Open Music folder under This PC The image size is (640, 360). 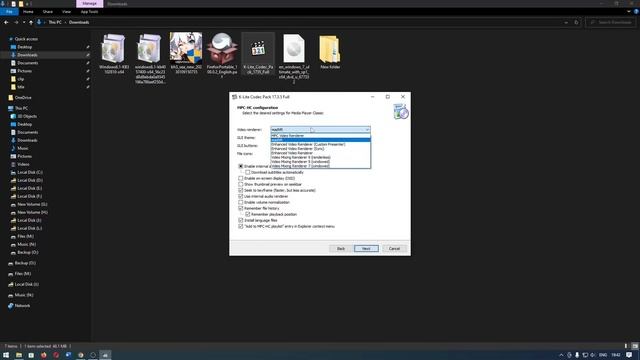[23, 148]
